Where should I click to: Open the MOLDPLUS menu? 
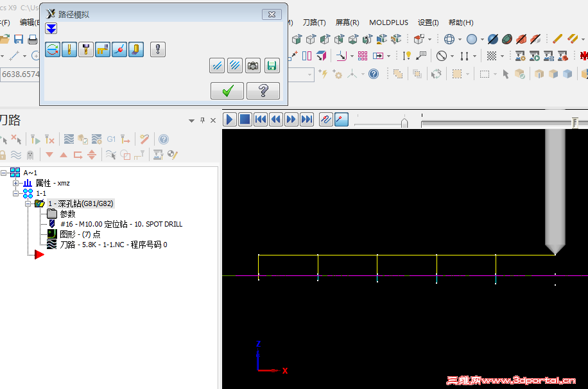pyautogui.click(x=388, y=22)
